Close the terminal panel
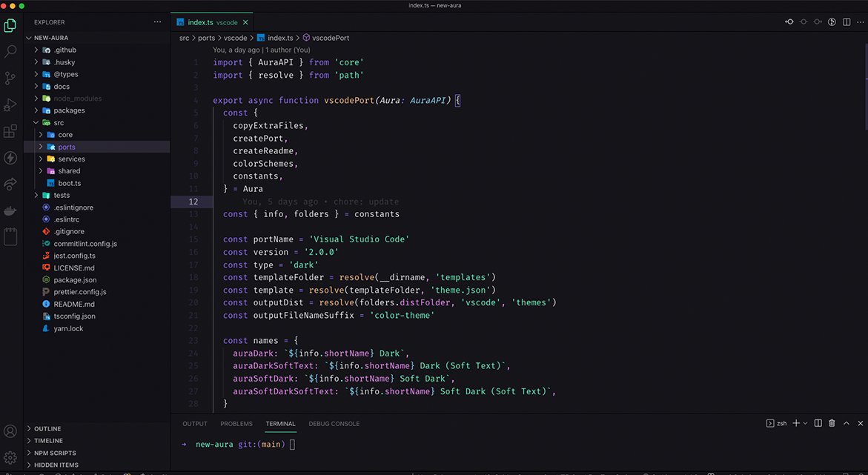 pyautogui.click(x=861, y=424)
